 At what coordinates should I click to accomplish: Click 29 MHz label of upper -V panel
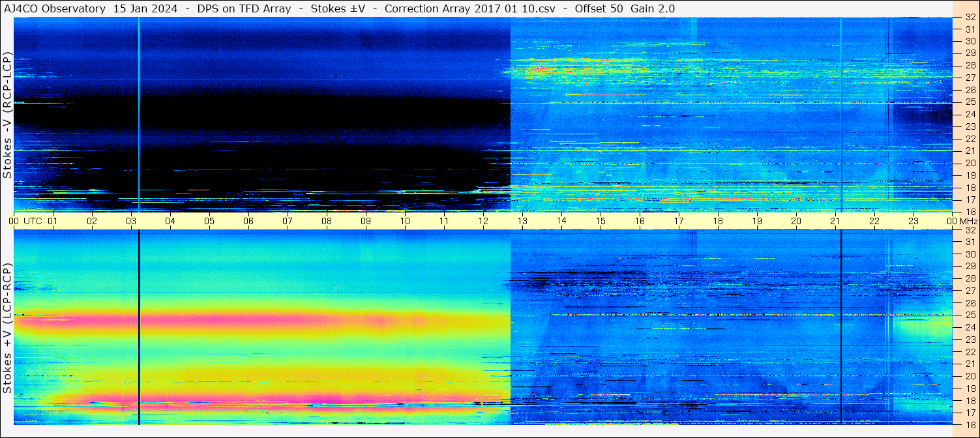tap(970, 53)
